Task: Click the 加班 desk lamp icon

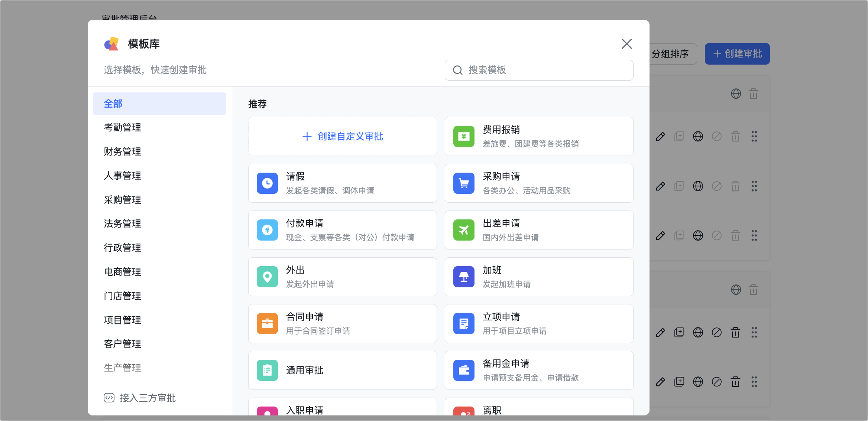Action: (x=464, y=277)
